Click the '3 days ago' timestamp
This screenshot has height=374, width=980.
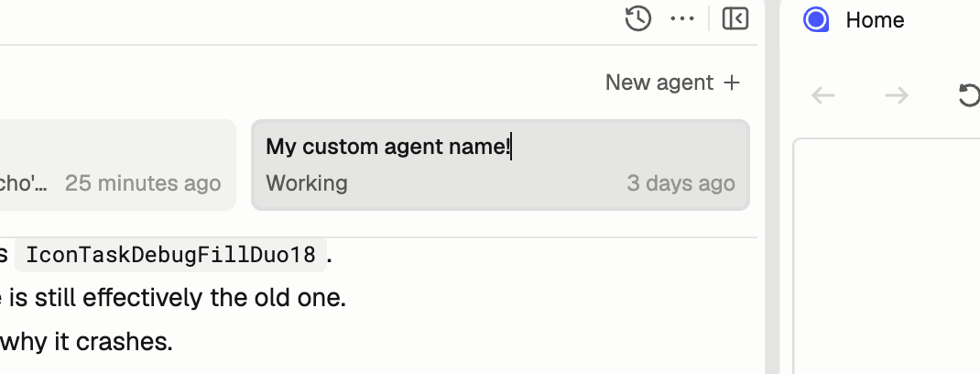(x=681, y=183)
